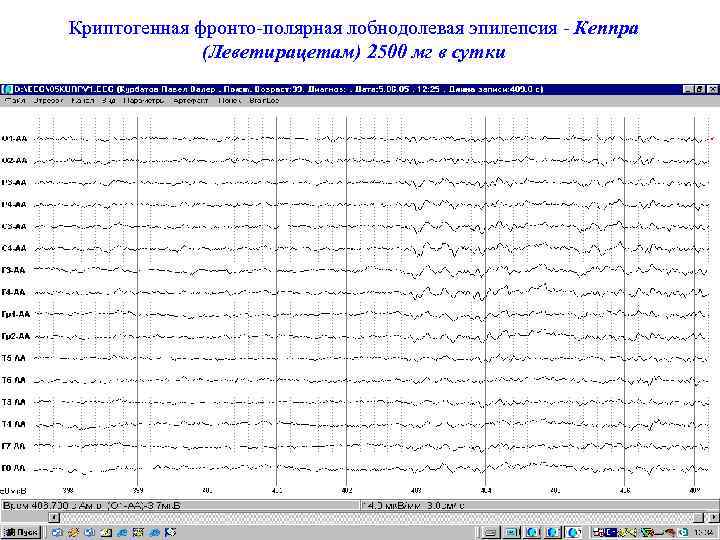Click first system tray icon
The width and height of the screenshot is (720, 540).
pos(598,532)
